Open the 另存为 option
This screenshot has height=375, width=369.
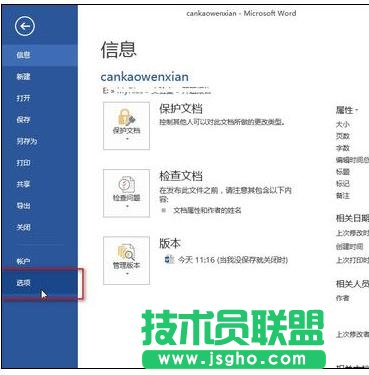40,141
